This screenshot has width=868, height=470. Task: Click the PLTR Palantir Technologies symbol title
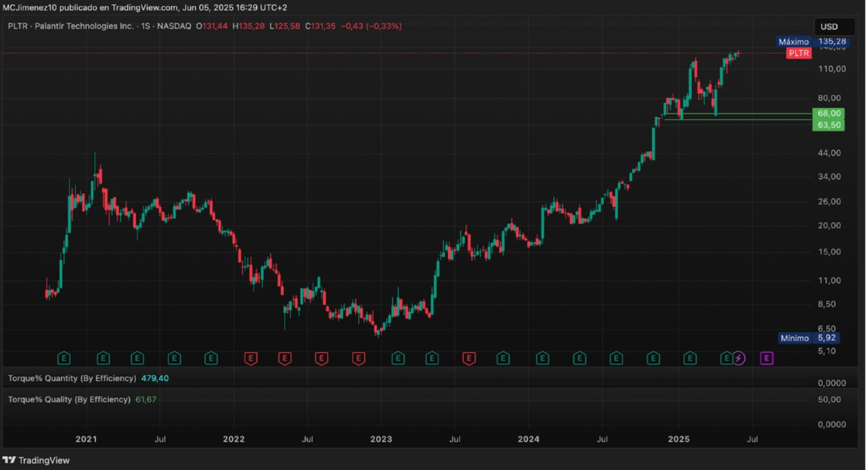[71, 26]
